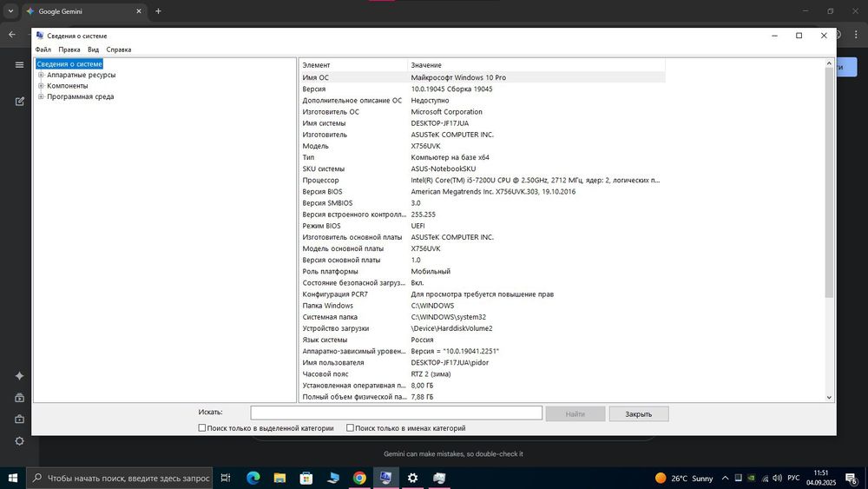Select Программная среда label in tree
This screenshot has height=489, width=868.
click(80, 96)
